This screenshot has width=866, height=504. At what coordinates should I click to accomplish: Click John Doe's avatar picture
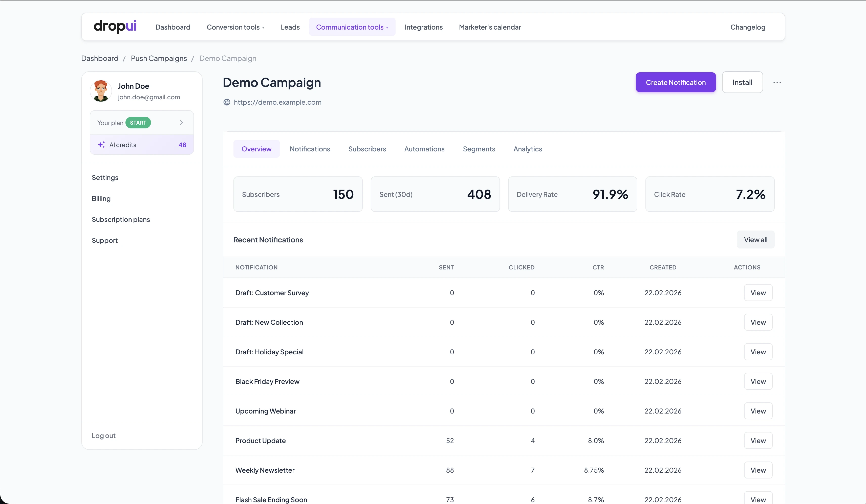point(101,91)
